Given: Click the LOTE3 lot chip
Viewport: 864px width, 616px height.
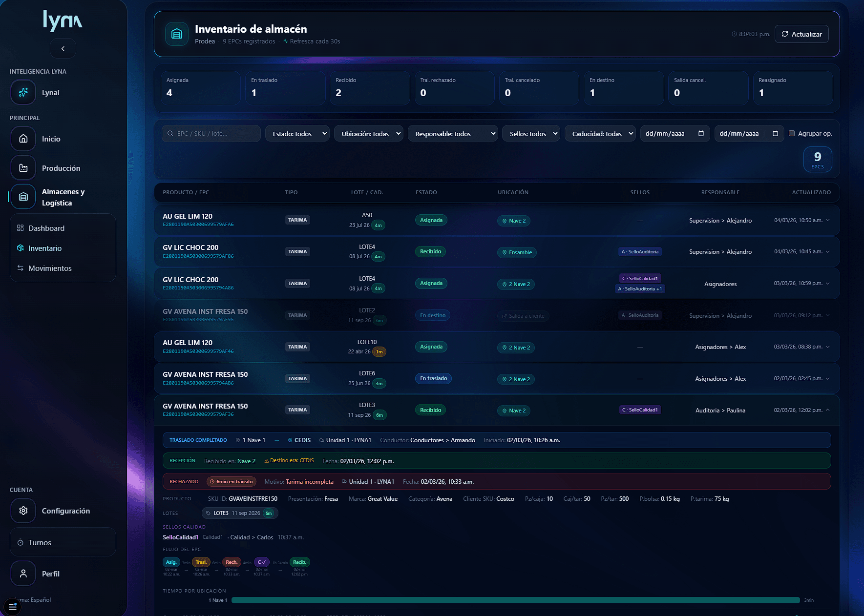Looking at the screenshot, I should (239, 513).
